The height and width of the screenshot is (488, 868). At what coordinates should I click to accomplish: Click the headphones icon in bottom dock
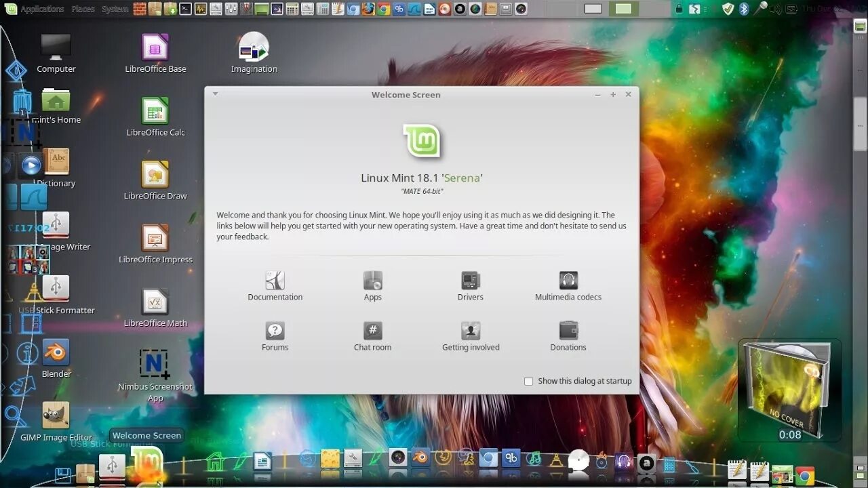(623, 462)
